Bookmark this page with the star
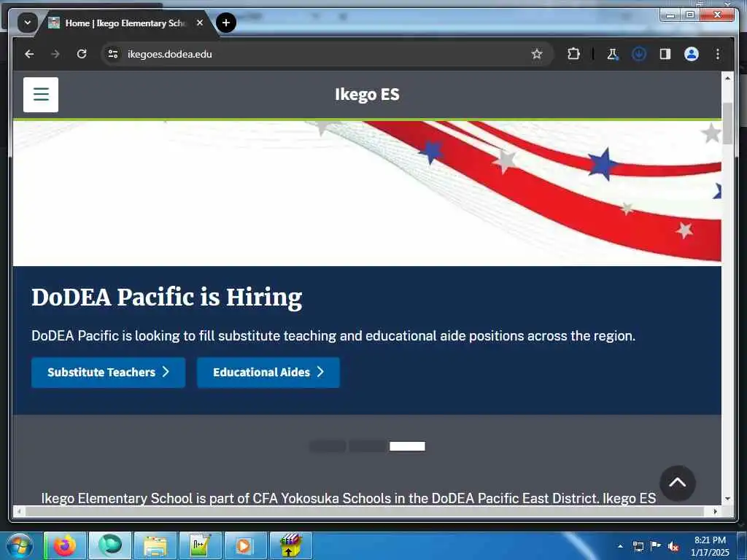This screenshot has height=560, width=747. [x=537, y=54]
